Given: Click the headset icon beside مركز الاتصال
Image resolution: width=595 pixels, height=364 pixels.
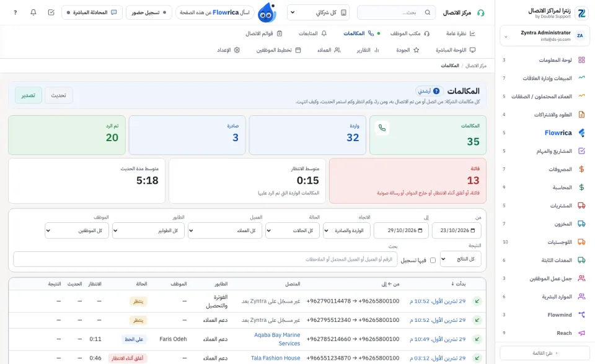Looking at the screenshot, I should 481,13.
